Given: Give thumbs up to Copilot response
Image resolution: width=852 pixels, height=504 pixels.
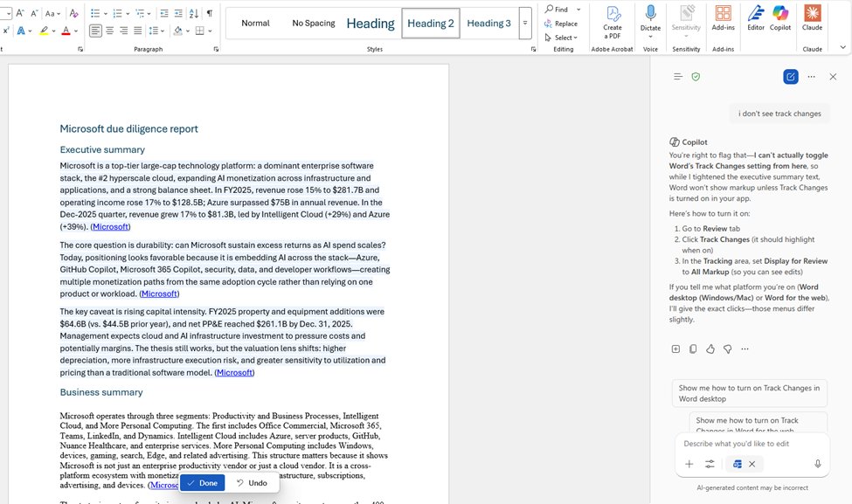Looking at the screenshot, I should [710, 349].
